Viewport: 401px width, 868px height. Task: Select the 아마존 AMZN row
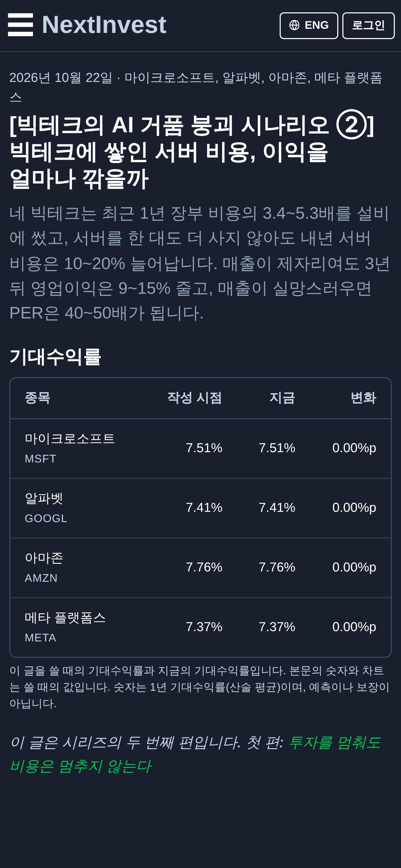[200, 568]
